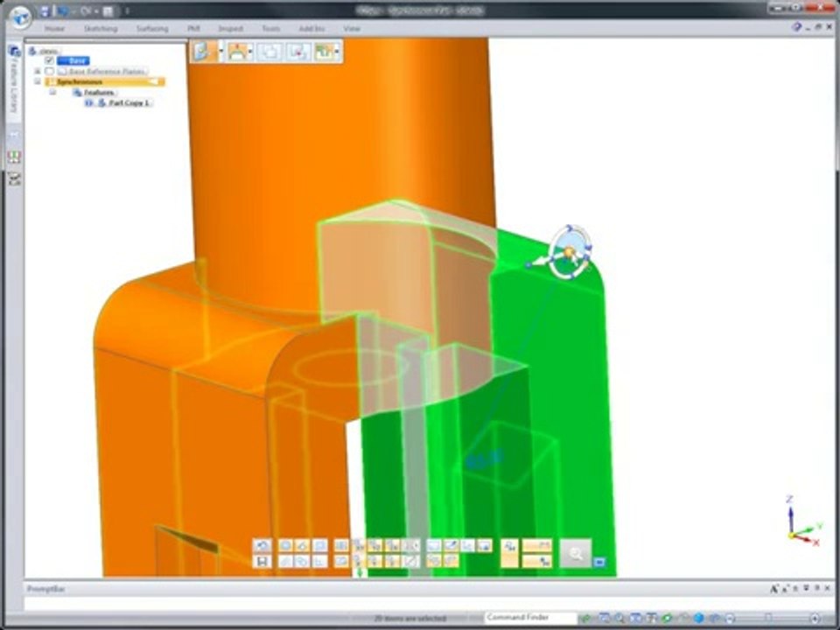Click the zoom in plus button
Viewport: 840px width, 630px height.
(x=815, y=619)
